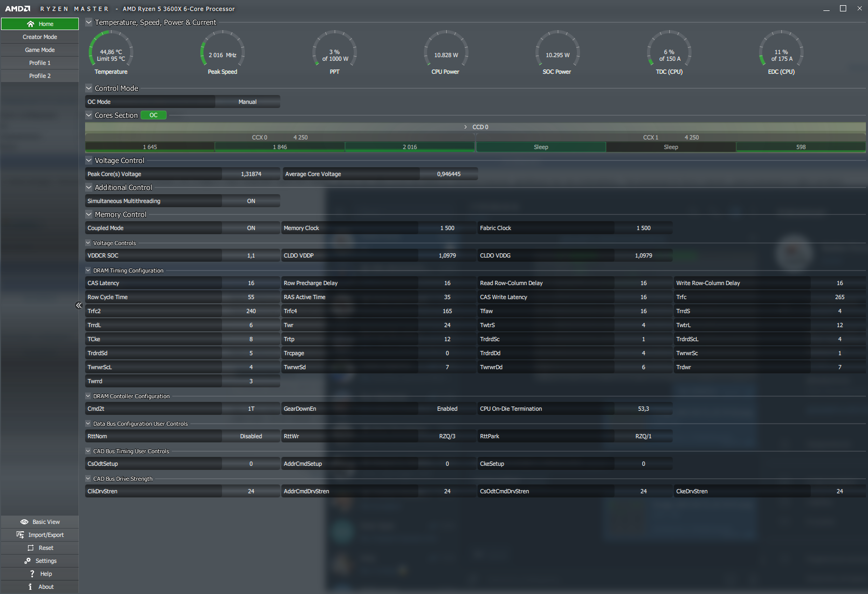868x594 pixels.
Task: Collapse the Voltage Controls subsection
Action: coord(88,243)
